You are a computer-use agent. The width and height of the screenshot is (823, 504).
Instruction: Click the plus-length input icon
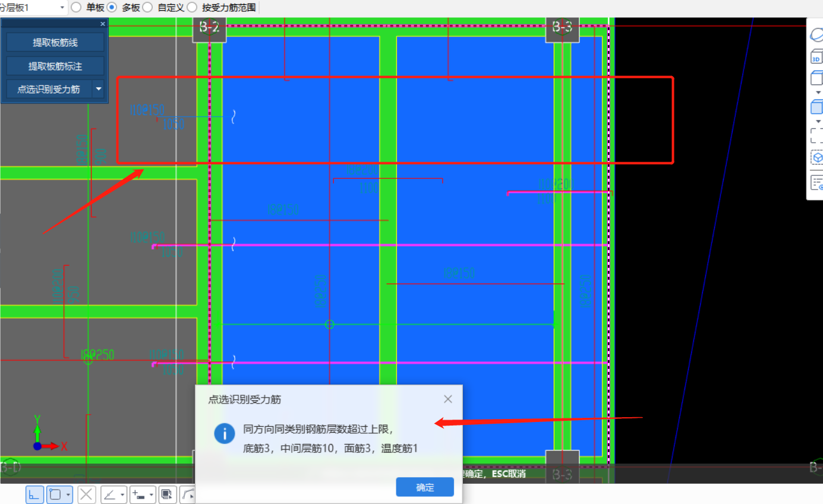click(x=138, y=494)
